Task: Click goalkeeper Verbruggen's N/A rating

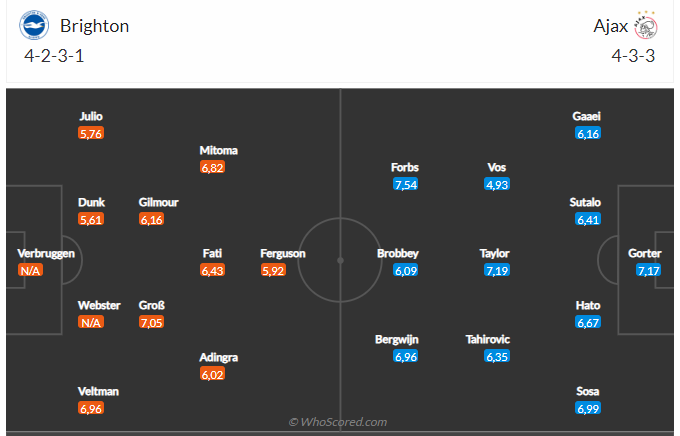Action: click(x=30, y=270)
